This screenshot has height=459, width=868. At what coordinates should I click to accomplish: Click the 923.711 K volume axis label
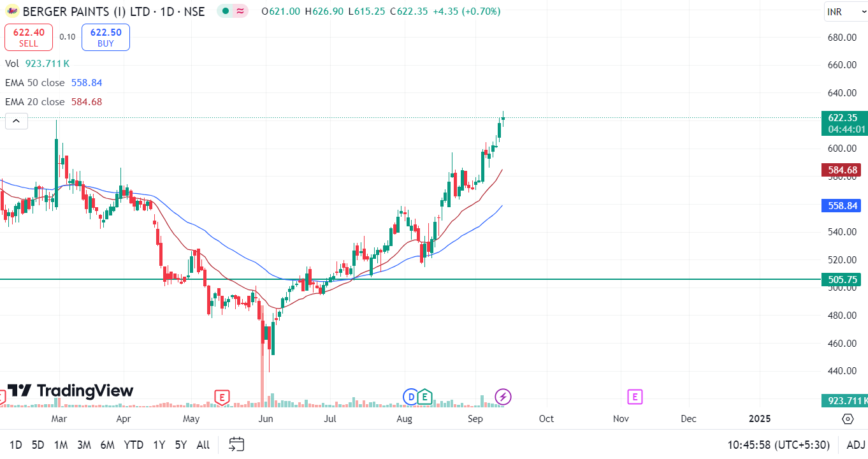[845, 400]
